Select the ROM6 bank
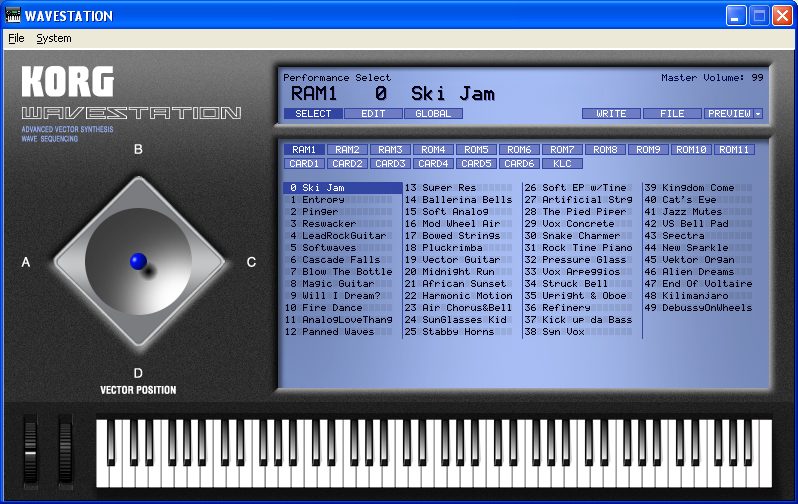Screen dimensions: 798x504 click(x=519, y=150)
